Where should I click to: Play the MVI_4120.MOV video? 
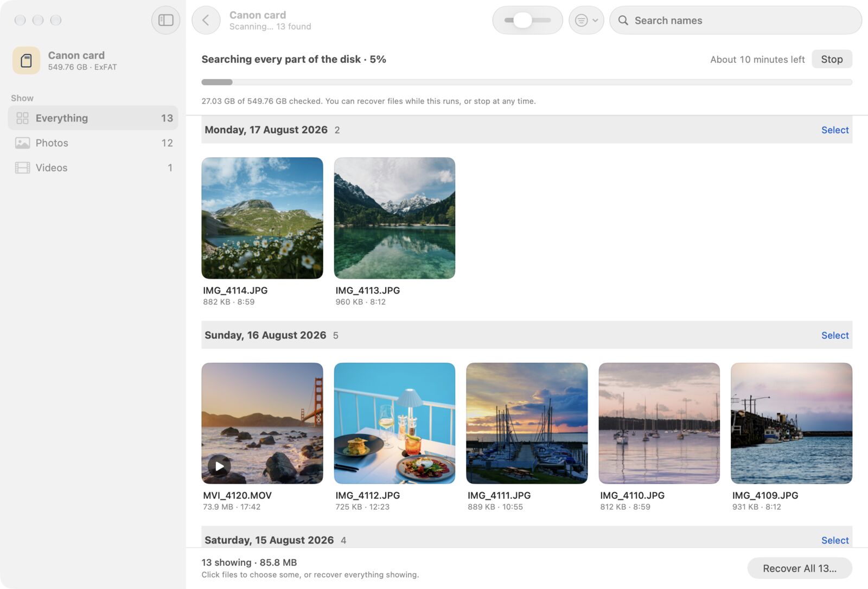[x=219, y=466]
